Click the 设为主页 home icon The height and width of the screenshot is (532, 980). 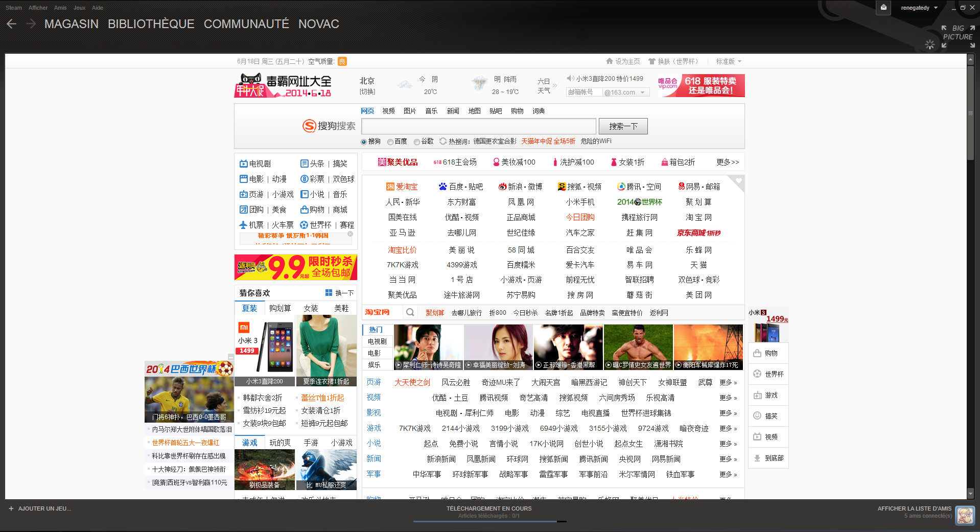(x=609, y=61)
